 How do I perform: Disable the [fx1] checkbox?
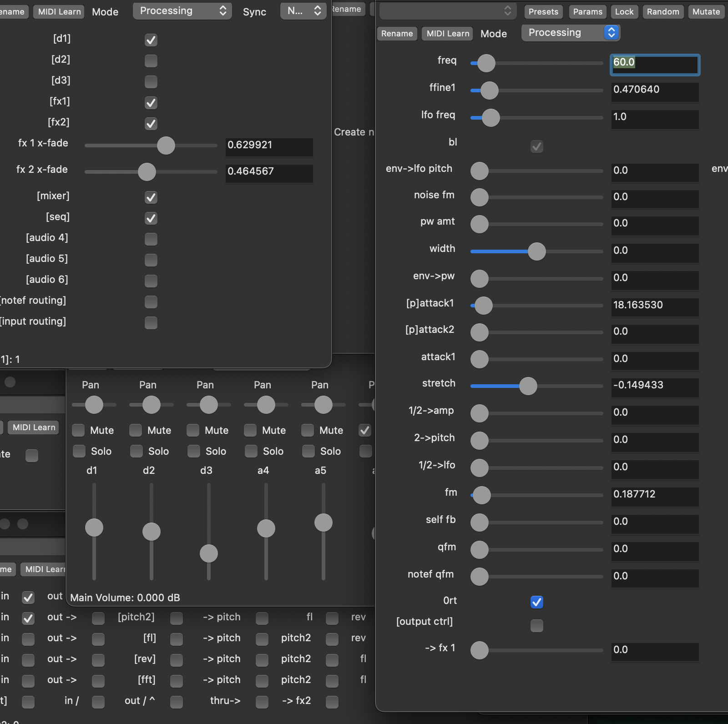coord(151,103)
